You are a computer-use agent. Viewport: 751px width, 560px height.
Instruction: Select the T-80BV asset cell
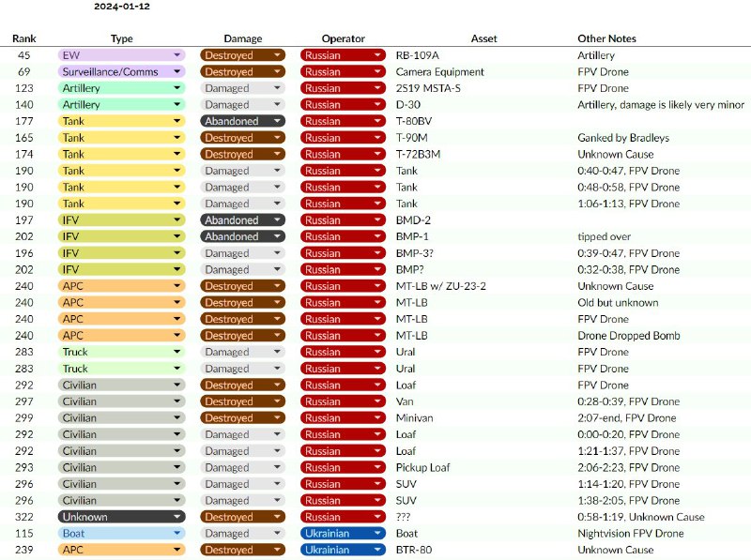[x=414, y=121]
